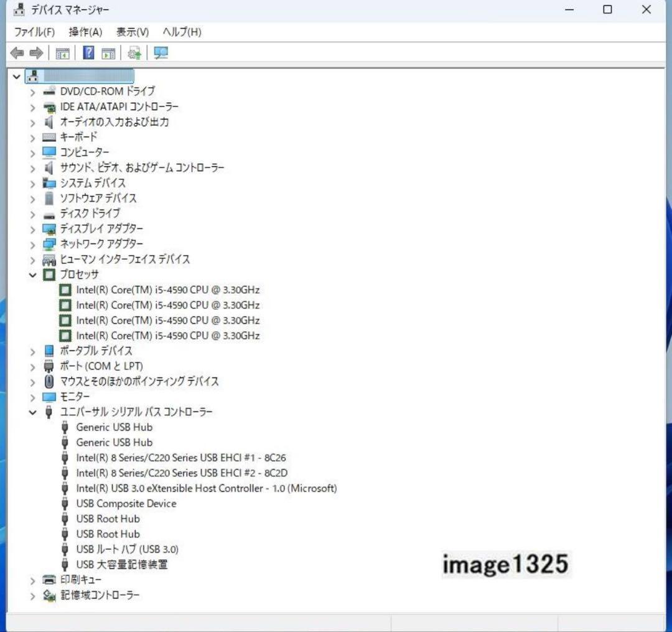672x632 pixels.
Task: Click the Back navigation arrow in toolbar
Action: (x=17, y=53)
